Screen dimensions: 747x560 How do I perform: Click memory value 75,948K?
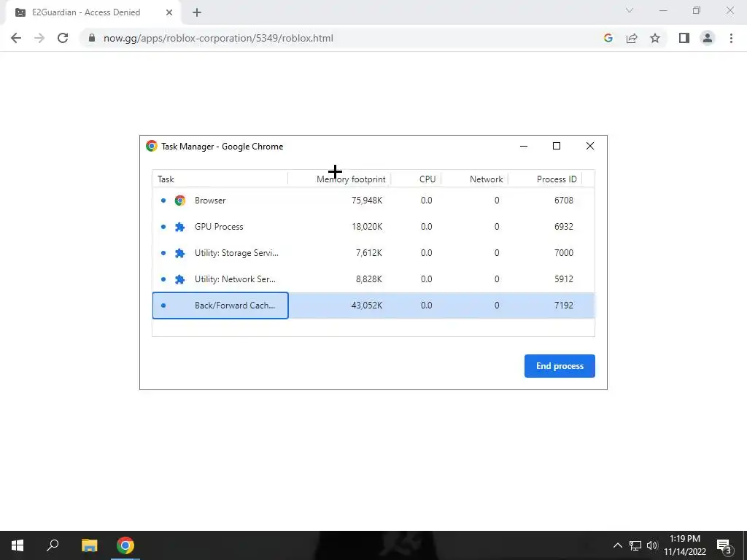367,201
